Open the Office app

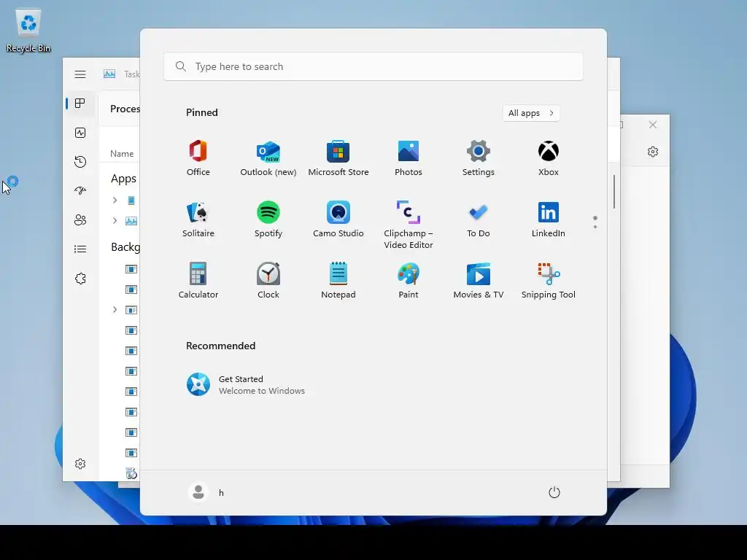198,158
